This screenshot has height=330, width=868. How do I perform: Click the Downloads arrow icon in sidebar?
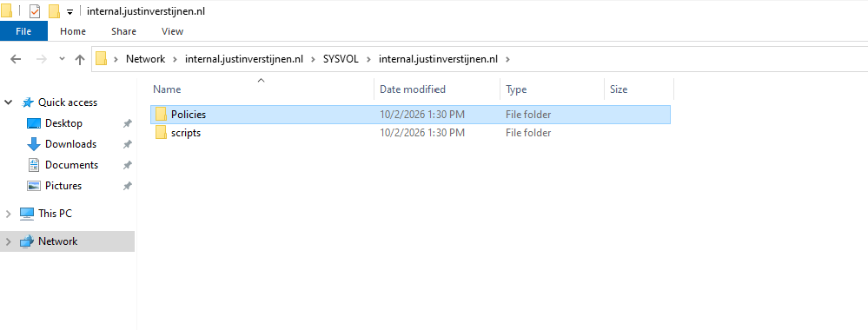click(x=34, y=144)
